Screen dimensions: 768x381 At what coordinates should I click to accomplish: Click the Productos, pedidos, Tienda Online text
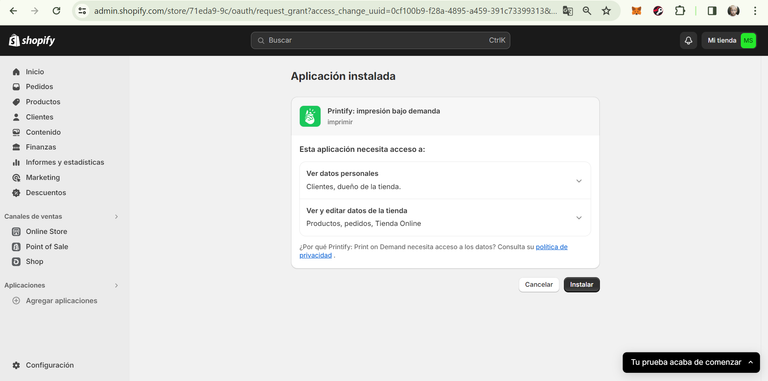point(363,224)
